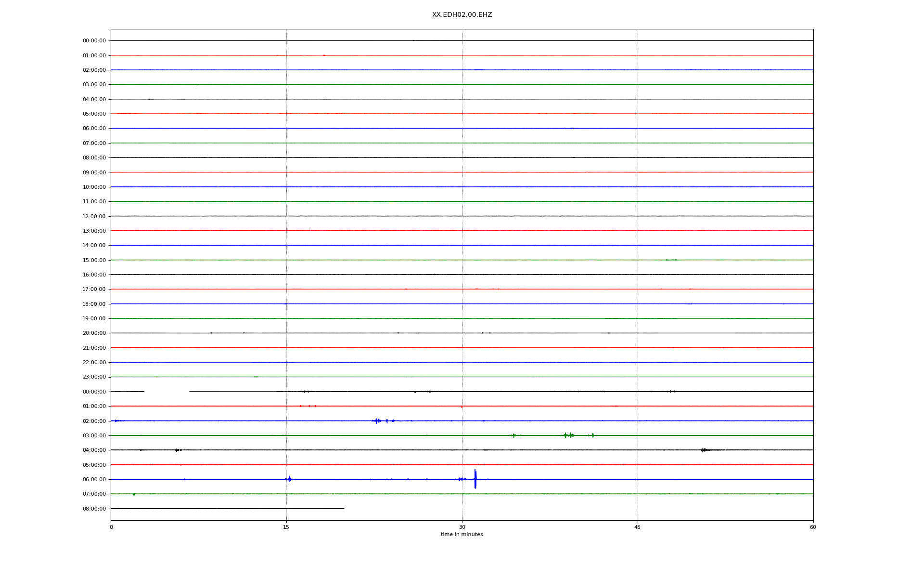Click the x-axis tick label 15
924x578 pixels.
pyautogui.click(x=286, y=527)
